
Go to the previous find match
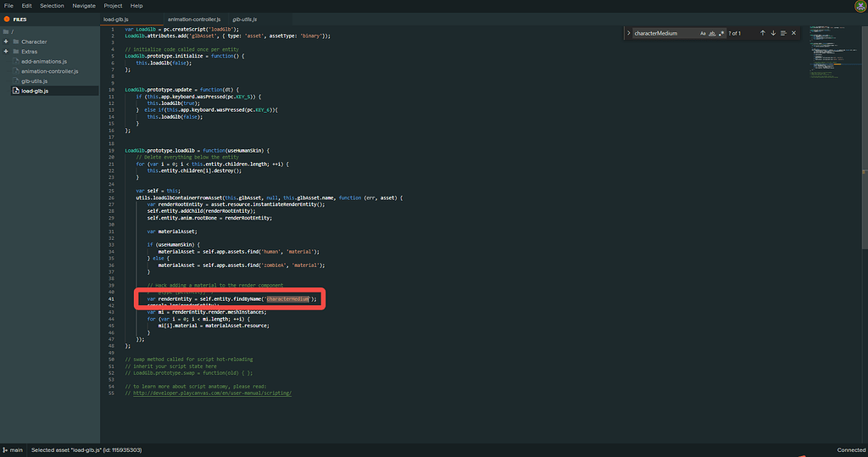point(762,33)
